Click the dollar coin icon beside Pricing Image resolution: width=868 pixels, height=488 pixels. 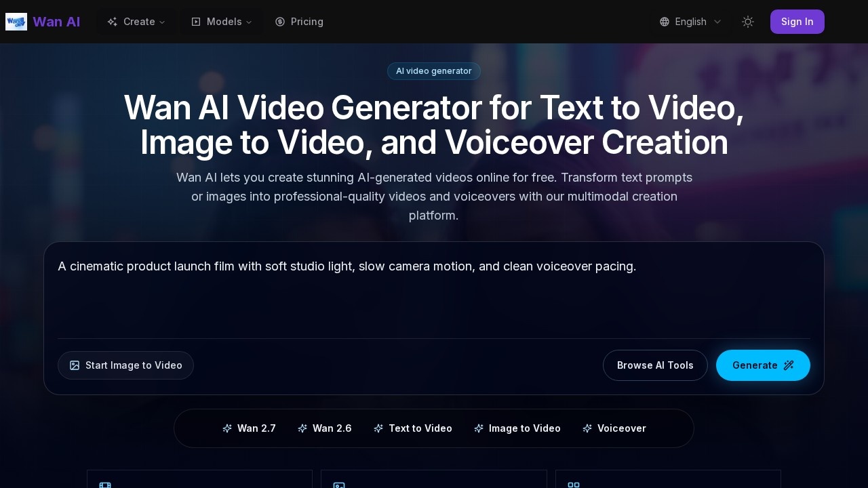coord(280,22)
